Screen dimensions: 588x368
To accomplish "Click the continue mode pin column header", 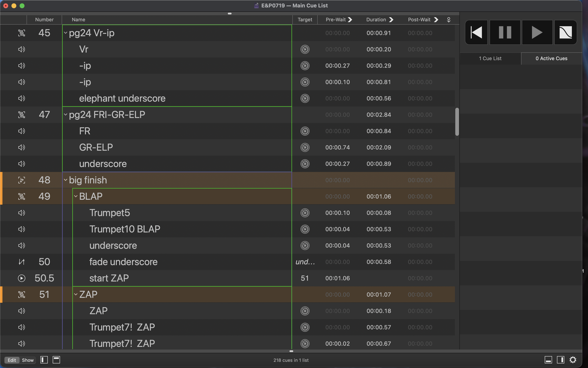I will (449, 20).
